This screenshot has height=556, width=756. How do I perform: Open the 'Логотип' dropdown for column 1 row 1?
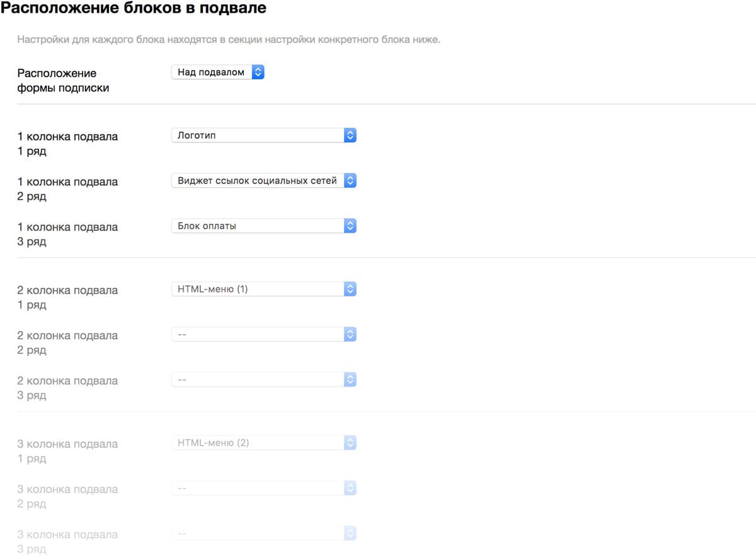click(x=264, y=135)
